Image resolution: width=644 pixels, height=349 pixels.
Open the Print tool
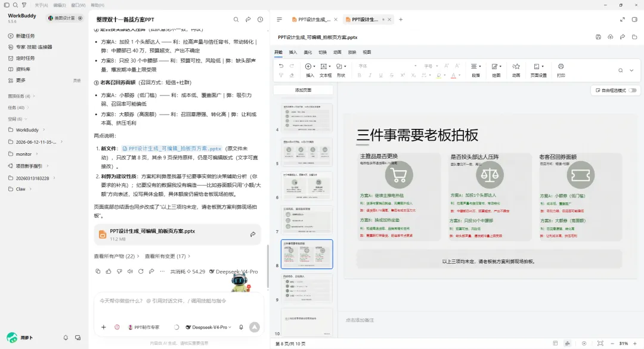[561, 70]
